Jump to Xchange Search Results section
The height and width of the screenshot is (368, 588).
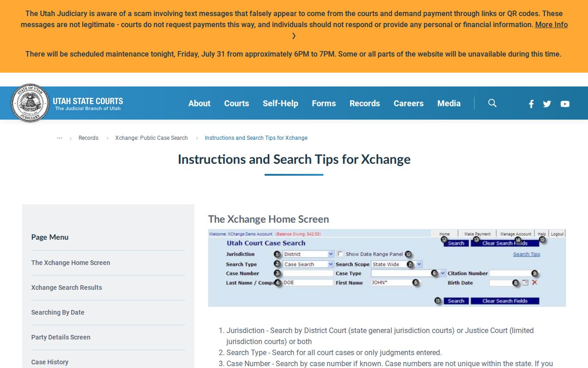pyautogui.click(x=67, y=287)
